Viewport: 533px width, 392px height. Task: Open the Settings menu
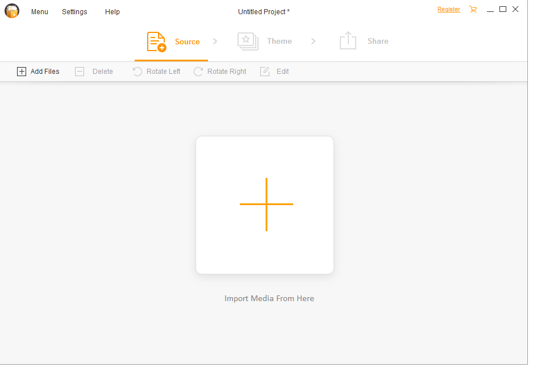[74, 11]
